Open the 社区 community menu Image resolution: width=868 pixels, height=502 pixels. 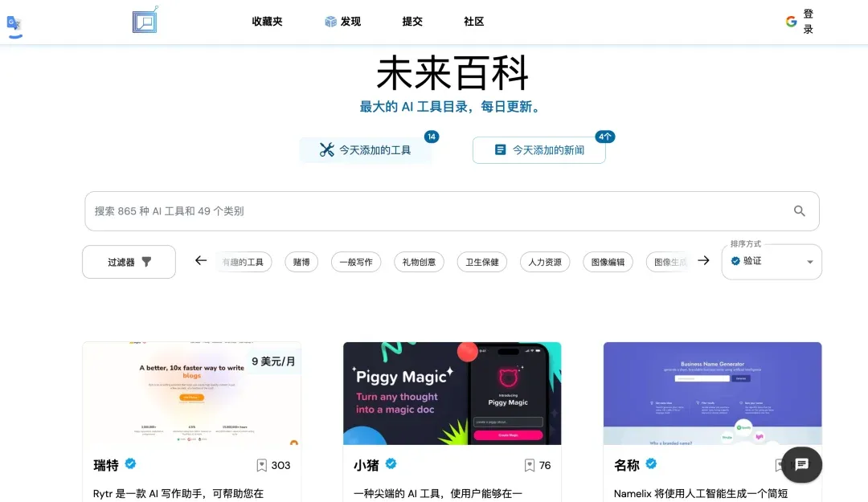pos(474,22)
